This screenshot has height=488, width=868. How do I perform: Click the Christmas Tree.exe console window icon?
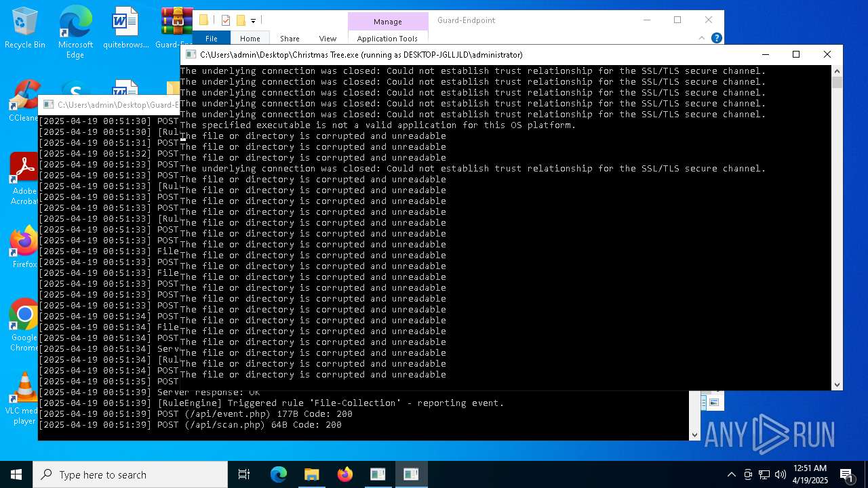click(191, 55)
